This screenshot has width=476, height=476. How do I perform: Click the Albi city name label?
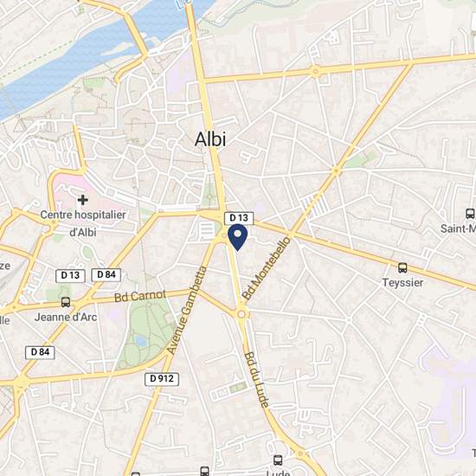click(210, 139)
